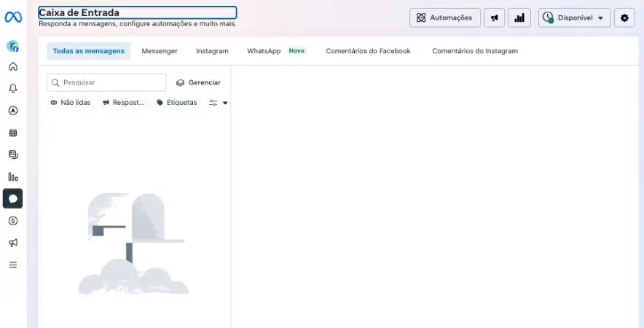Viewport: 644px width, 328px height.
Task: Open the Monetization dollar icon
Action: (x=13, y=221)
